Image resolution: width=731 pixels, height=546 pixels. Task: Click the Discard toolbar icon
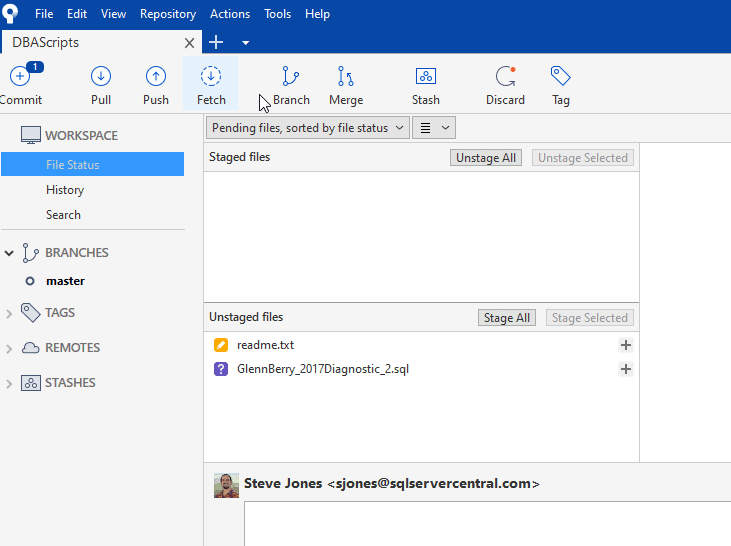pos(505,78)
